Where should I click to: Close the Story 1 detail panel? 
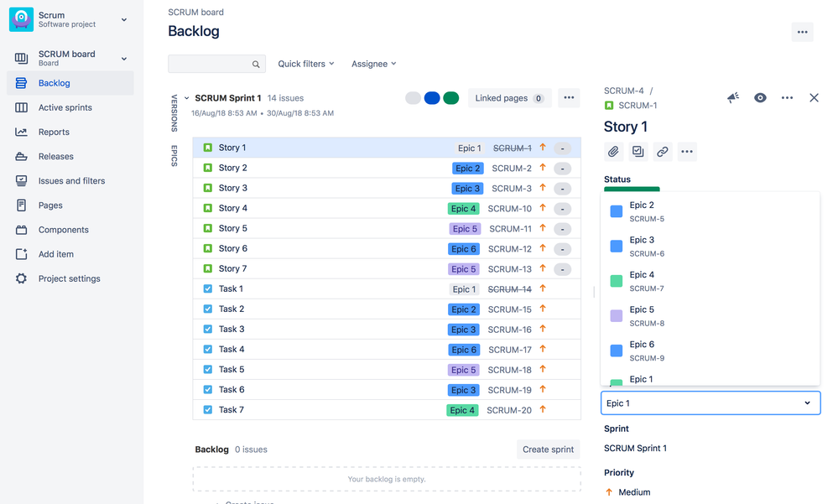coord(814,98)
